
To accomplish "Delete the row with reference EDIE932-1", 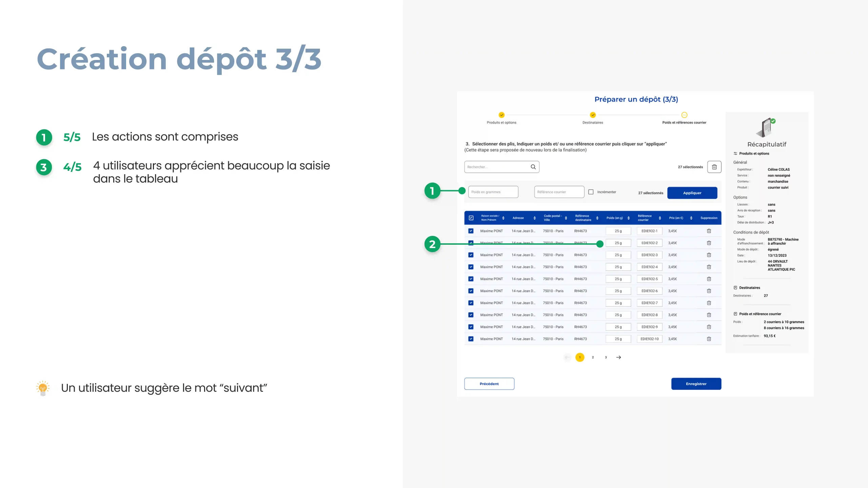I will coord(709,231).
